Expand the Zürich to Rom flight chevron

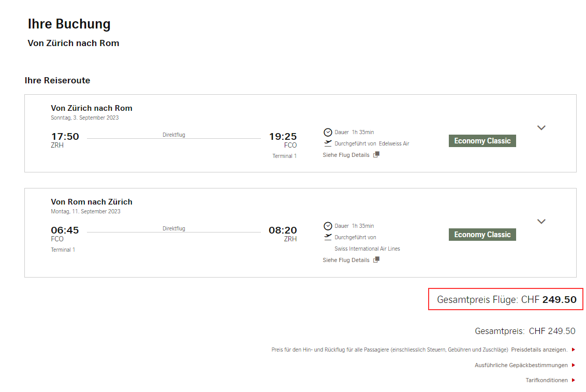pyautogui.click(x=541, y=128)
